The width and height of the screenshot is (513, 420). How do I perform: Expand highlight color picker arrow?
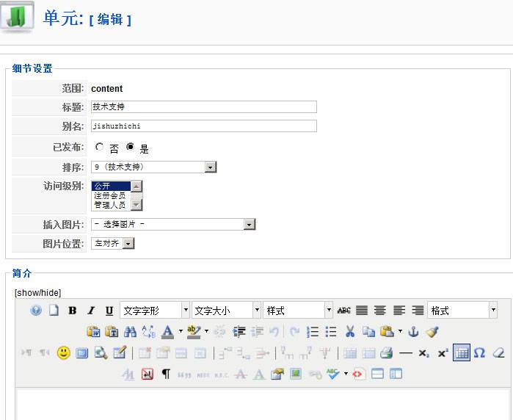(206, 332)
